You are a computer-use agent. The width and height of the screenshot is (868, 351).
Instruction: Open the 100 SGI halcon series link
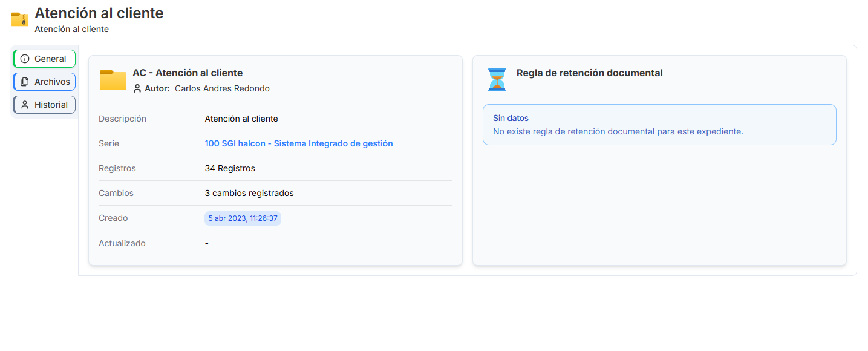click(299, 143)
